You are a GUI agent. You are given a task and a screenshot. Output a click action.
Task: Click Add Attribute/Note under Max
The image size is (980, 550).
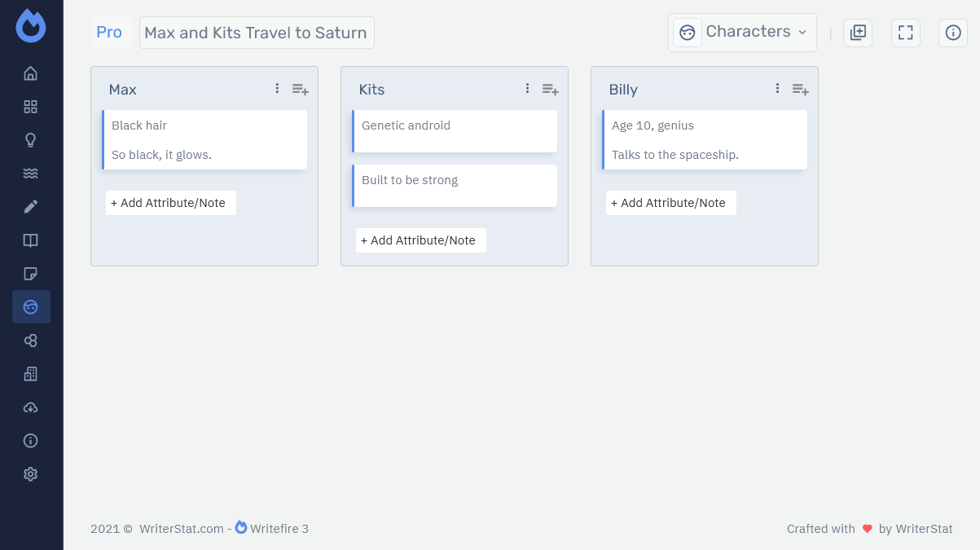(x=171, y=203)
